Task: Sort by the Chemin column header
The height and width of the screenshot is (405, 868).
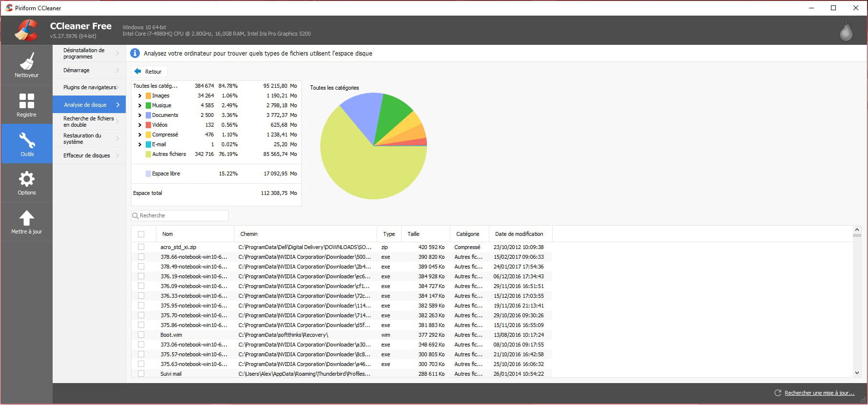Action: click(306, 234)
